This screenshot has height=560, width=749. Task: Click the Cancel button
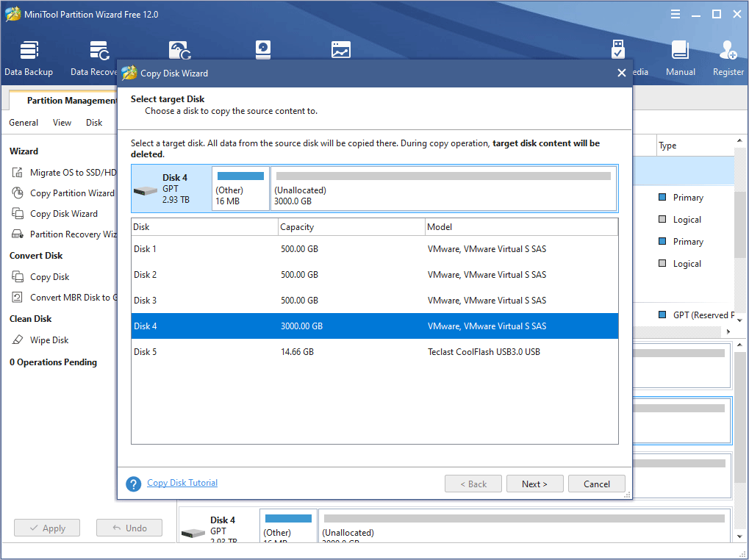click(596, 484)
